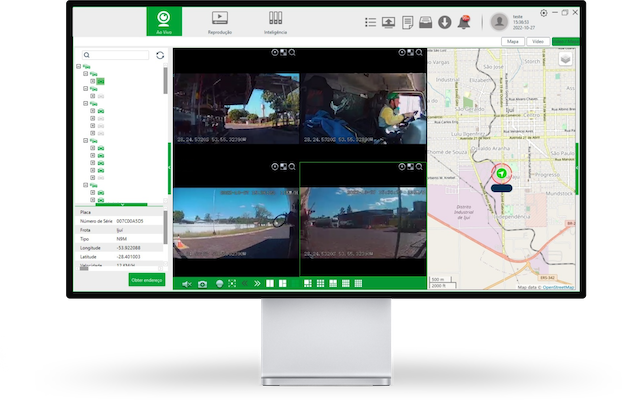Open the Ao Vivo live view tab
The height and width of the screenshot is (400, 622).
tap(164, 21)
